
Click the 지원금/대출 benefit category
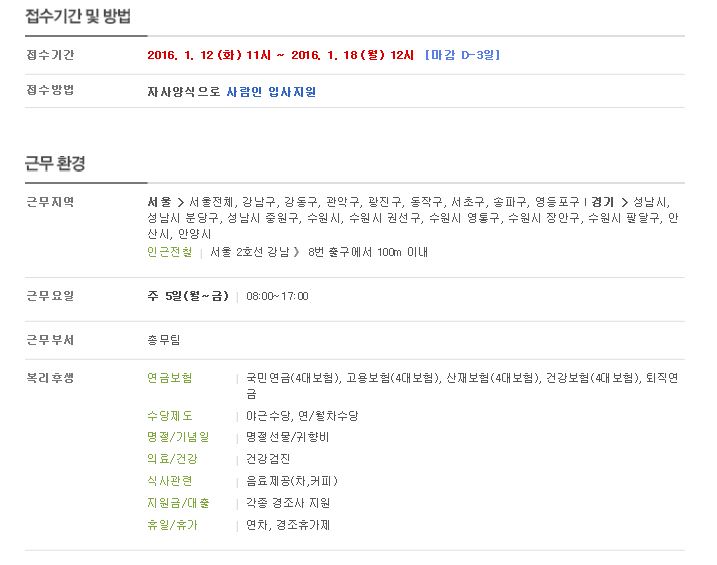(x=178, y=503)
